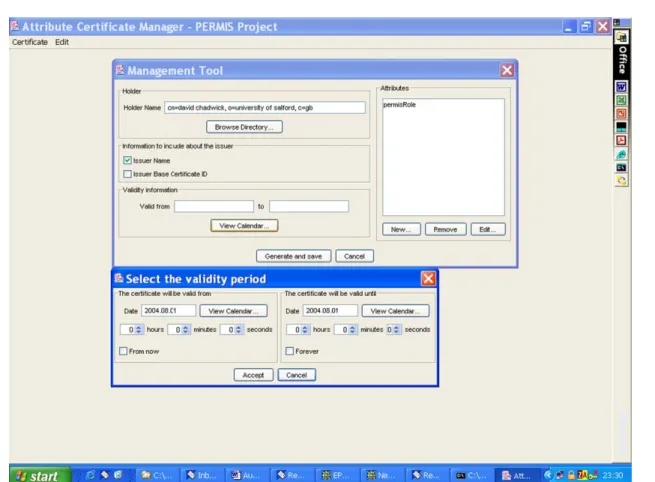Launch Word from the Office shortcut bar

[x=621, y=87]
